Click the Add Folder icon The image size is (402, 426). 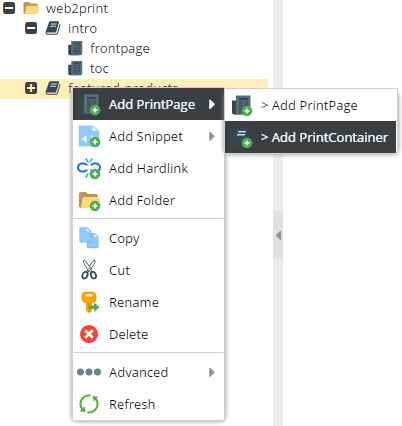[x=89, y=201]
